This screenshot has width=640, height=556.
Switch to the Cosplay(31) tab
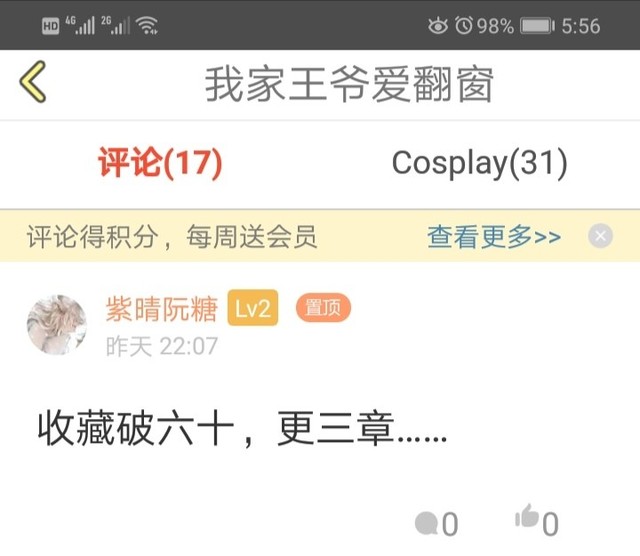480,163
